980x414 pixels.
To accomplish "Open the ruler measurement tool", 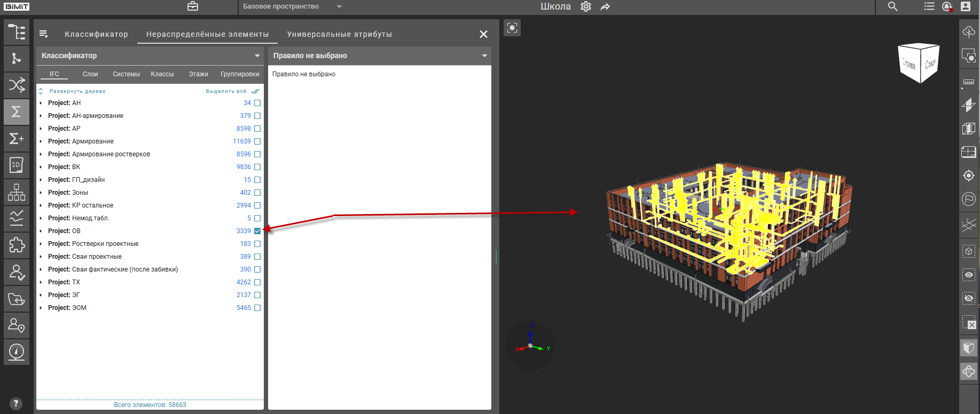I will tap(968, 82).
